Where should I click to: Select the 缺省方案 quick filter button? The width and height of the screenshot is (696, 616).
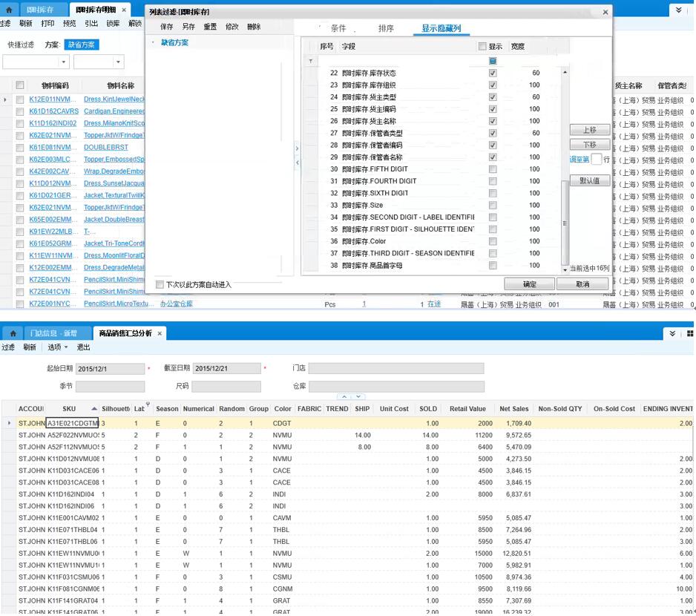81,45
